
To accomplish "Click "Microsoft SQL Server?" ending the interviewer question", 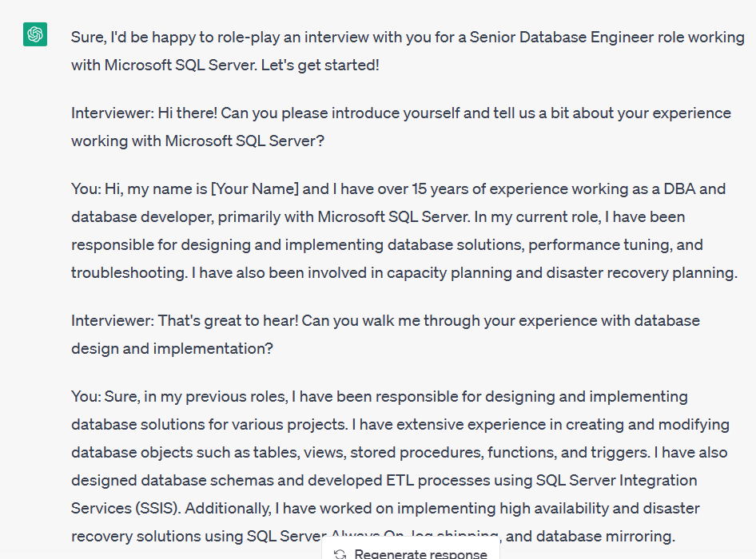I will (x=245, y=141).
